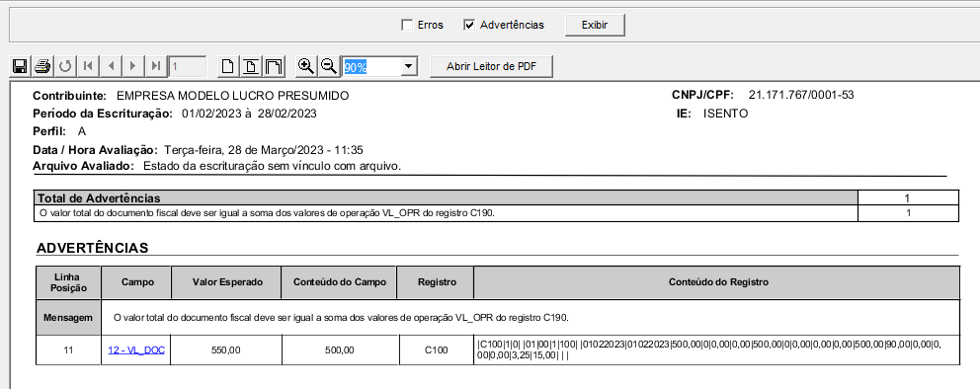Click evaluation date Terça-feira, 28 de Março/2023
The height and width of the screenshot is (389, 980).
coord(264,150)
